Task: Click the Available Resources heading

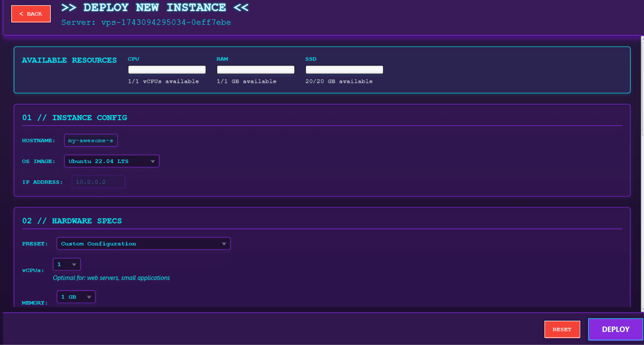Action: [69, 60]
